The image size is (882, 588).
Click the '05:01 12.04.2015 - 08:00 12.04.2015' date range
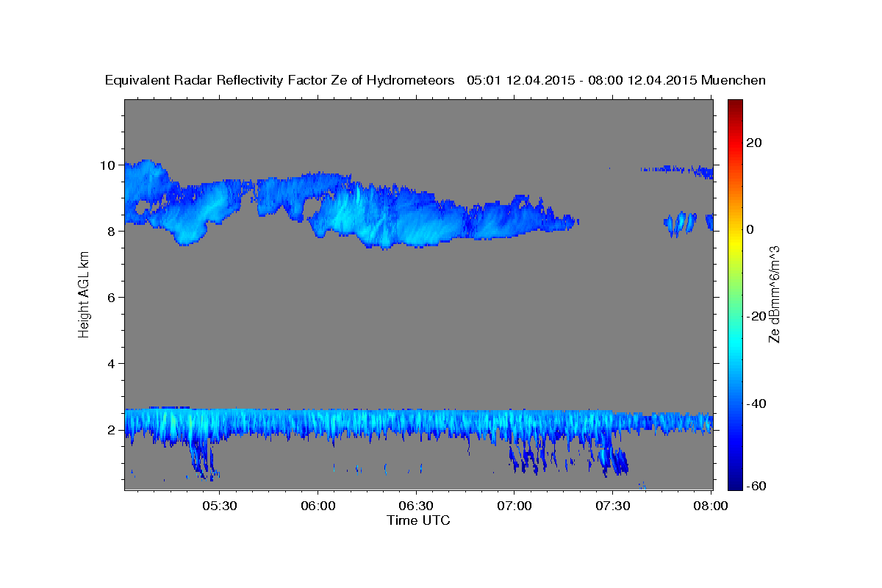pos(582,80)
